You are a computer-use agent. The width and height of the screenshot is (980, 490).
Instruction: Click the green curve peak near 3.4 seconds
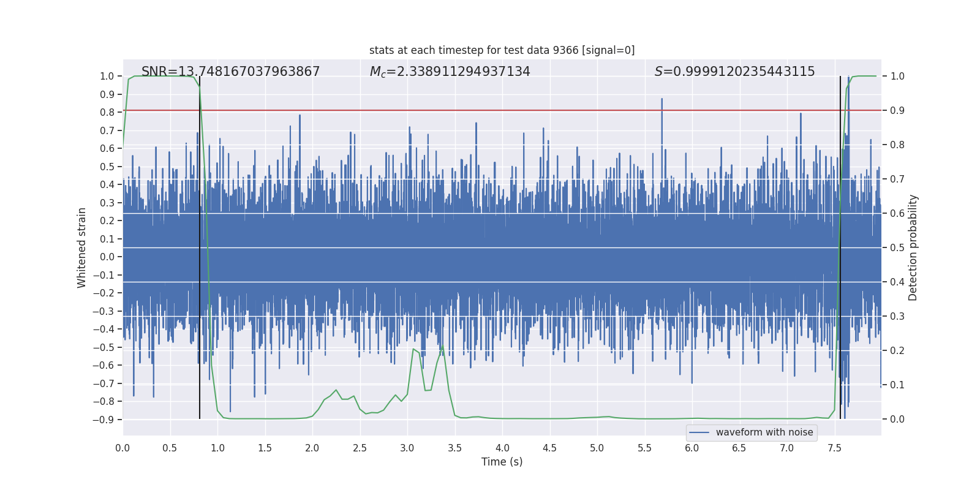point(442,347)
